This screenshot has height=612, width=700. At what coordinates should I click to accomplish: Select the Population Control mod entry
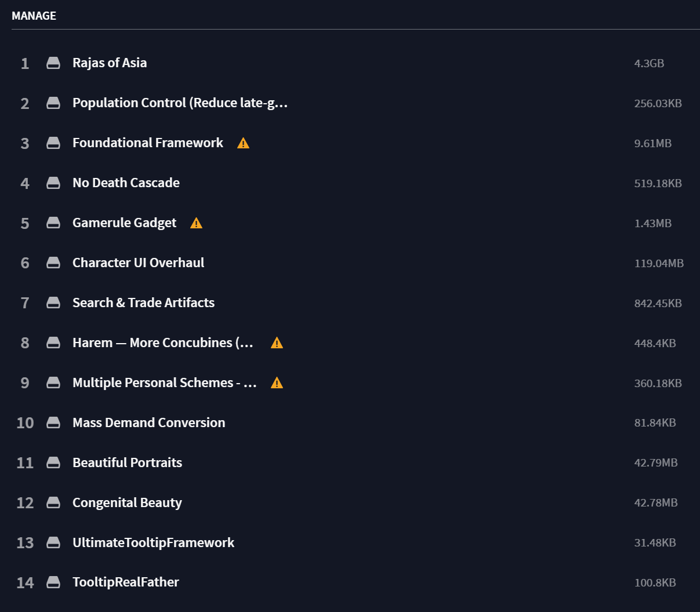coord(180,103)
